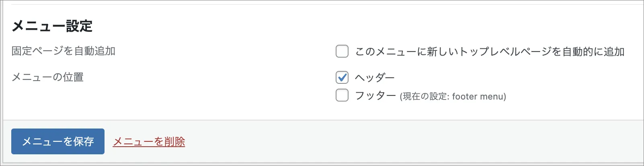Click the このメニューに新しいトップレベルページを自動的に追加 label
The width and height of the screenshot is (644, 166).
(x=490, y=52)
